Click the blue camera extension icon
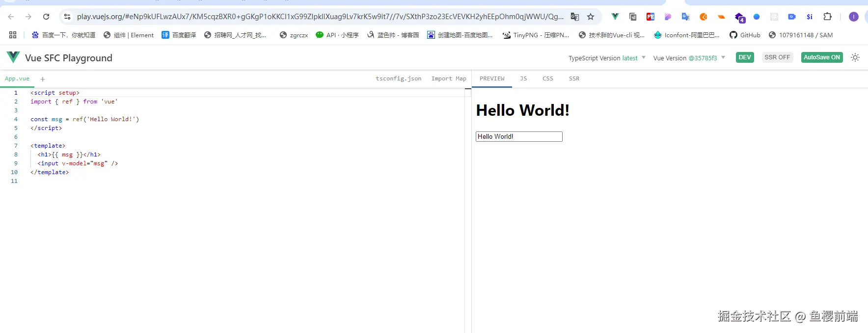868x333 pixels. (792, 17)
